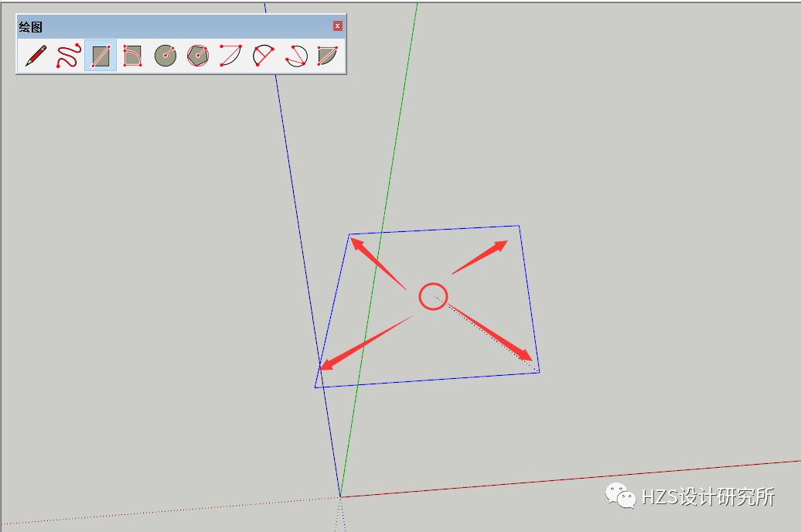Select the Freehand drawing tool
This screenshot has width=801, height=532.
70,55
